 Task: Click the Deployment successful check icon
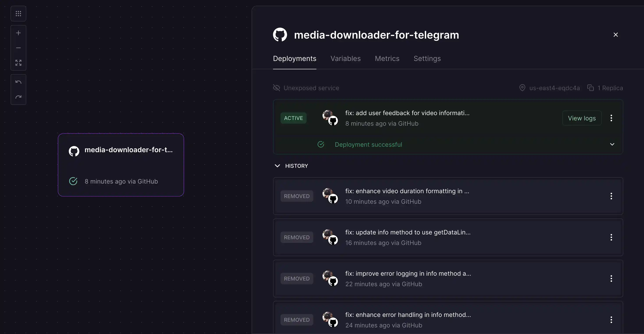tap(321, 144)
